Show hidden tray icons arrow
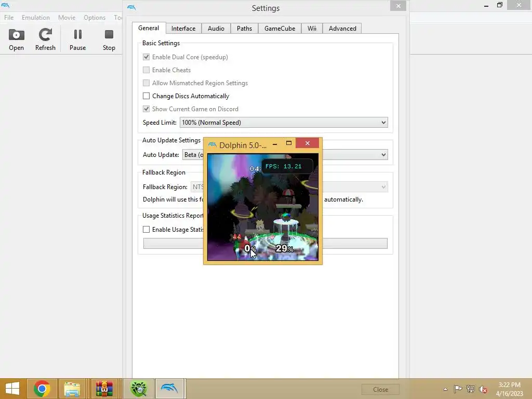 pos(445,389)
